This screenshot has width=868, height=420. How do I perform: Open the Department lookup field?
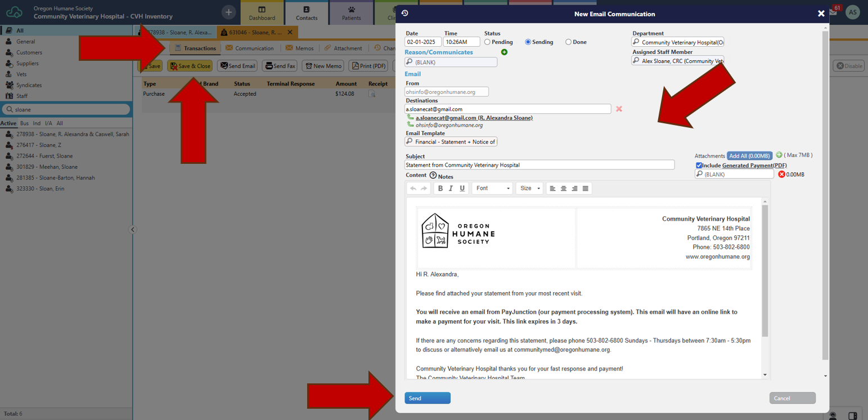pos(678,42)
